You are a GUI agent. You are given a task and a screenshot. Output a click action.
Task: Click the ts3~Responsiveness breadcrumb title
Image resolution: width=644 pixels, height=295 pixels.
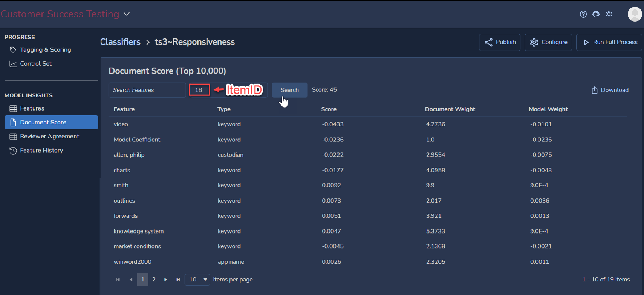(x=195, y=42)
